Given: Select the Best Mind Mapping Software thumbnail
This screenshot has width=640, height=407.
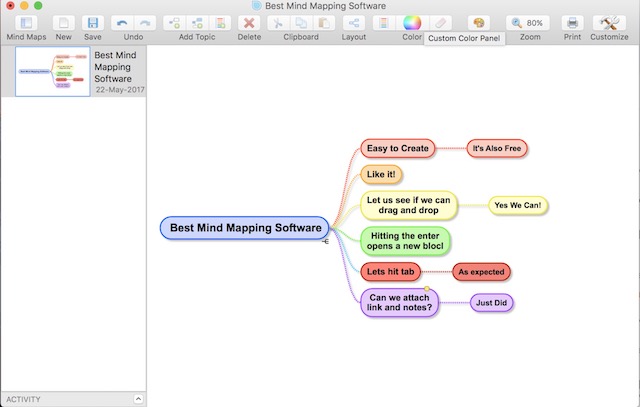Looking at the screenshot, I should coord(53,71).
